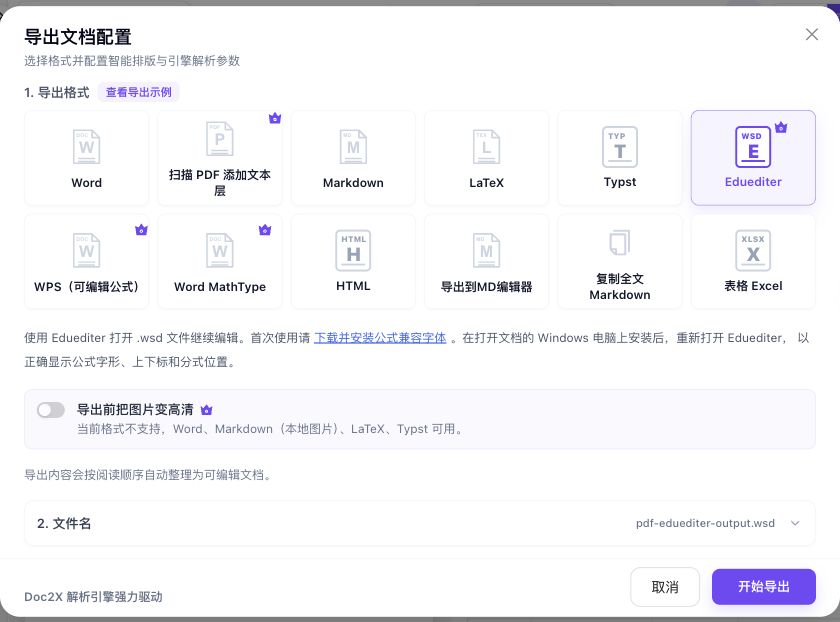Click the 扫描 PDF 添加文本层 label
Screen dimensions: 840x622
[x=220, y=183]
